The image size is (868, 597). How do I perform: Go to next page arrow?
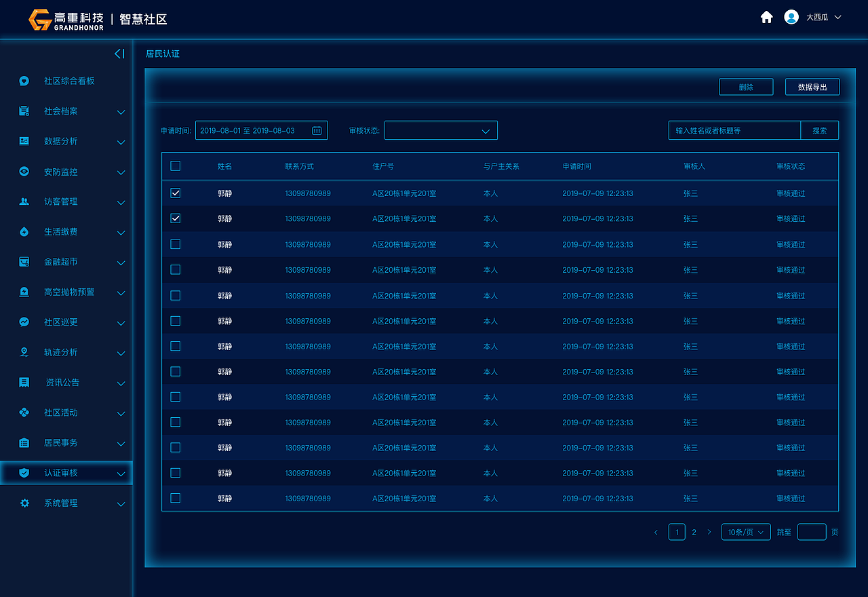click(x=709, y=533)
